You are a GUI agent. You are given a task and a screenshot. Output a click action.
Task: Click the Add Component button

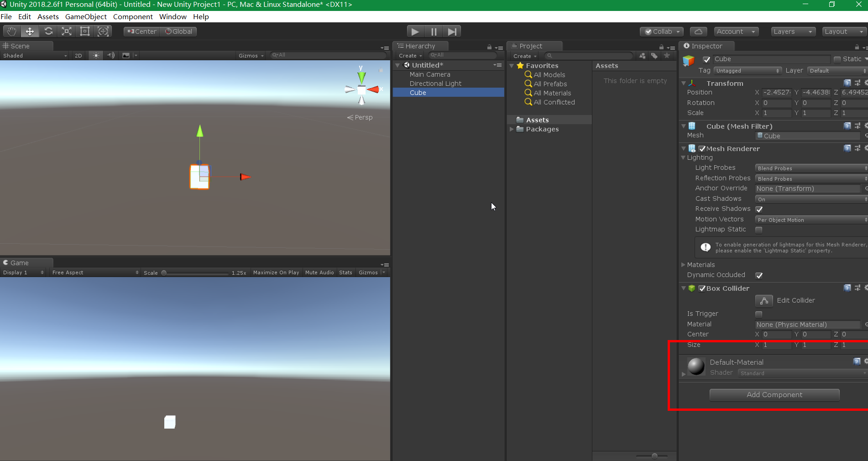pyautogui.click(x=774, y=395)
